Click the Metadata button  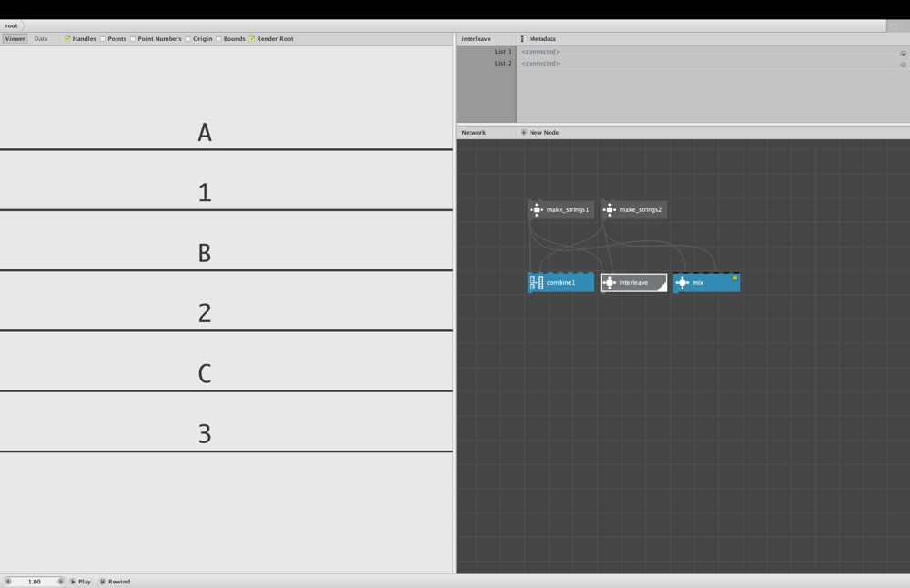click(x=538, y=39)
